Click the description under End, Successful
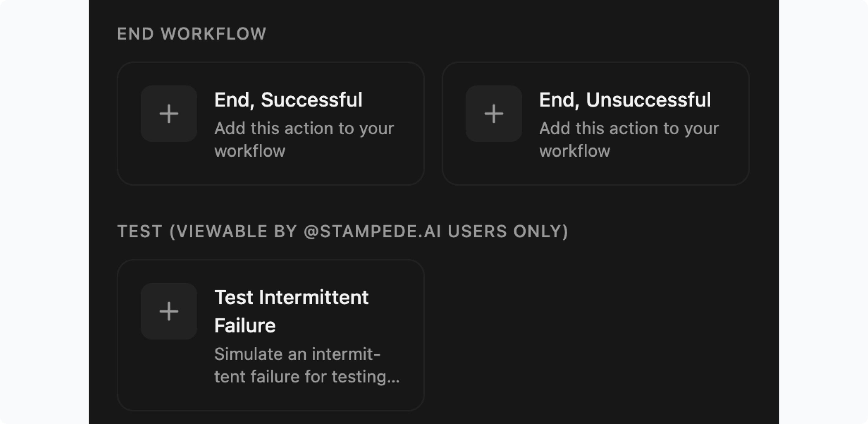 click(x=304, y=139)
